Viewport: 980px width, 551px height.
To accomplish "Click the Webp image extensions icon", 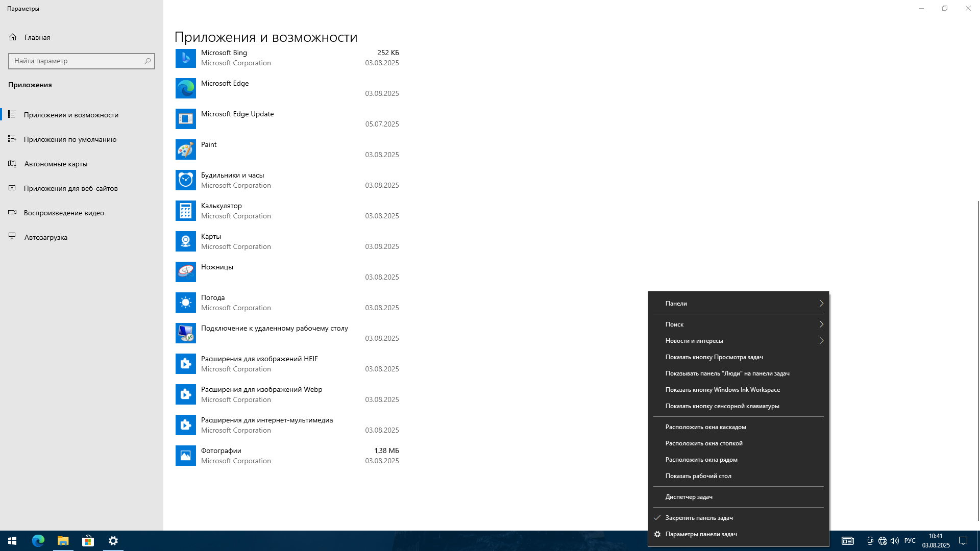I will pyautogui.click(x=186, y=394).
